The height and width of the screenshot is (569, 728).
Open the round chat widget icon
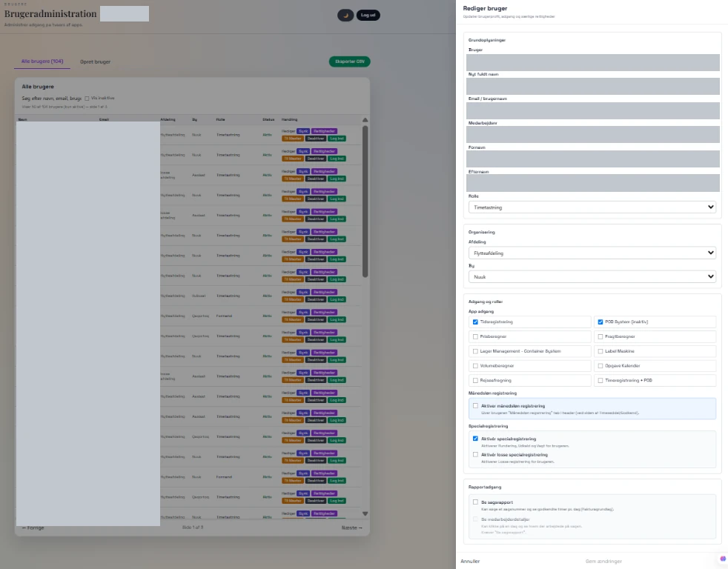tap(722, 559)
